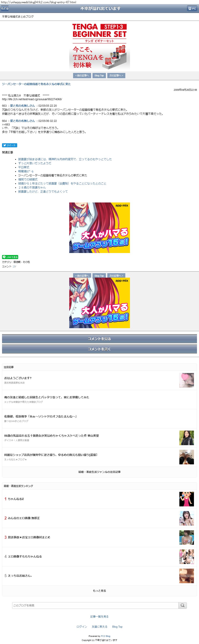
Task: Switch to PC view using the monitor icon
Action: tap(192, 8)
